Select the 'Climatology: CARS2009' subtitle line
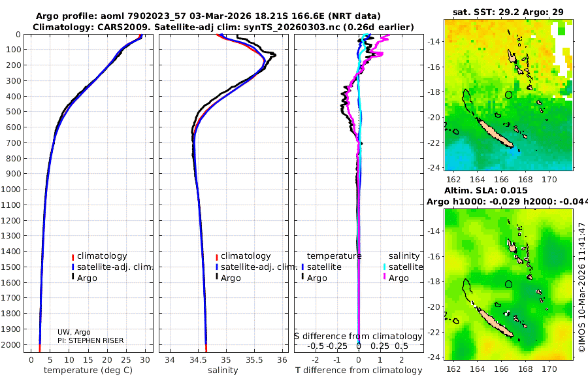Viewport: 588px width, 379px height. point(223,27)
